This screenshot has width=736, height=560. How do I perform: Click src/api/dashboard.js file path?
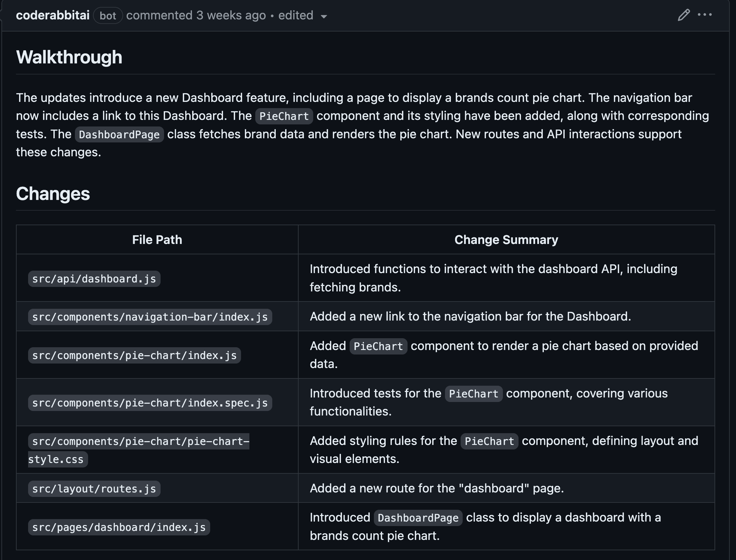(94, 278)
